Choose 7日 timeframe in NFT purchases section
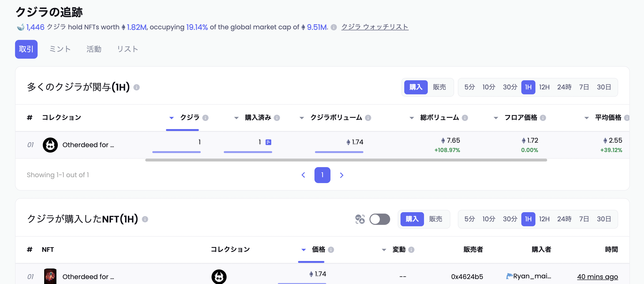The image size is (644, 284). [584, 219]
